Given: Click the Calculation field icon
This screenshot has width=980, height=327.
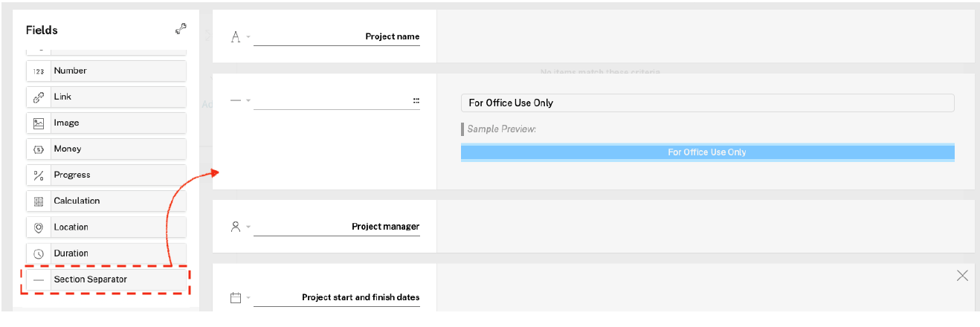Looking at the screenshot, I should tap(39, 201).
